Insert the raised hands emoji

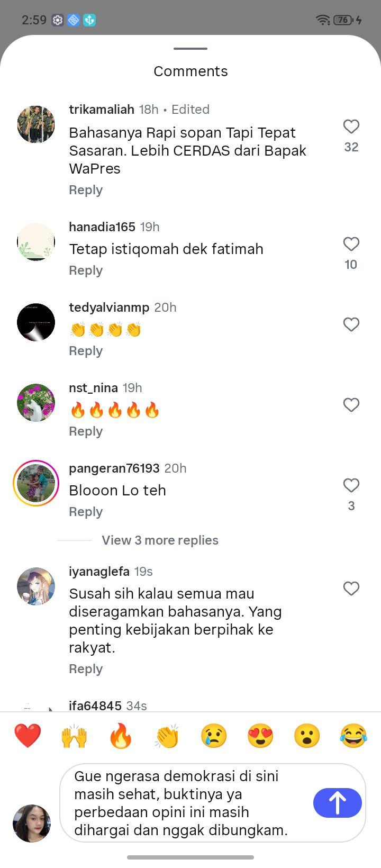point(74,736)
